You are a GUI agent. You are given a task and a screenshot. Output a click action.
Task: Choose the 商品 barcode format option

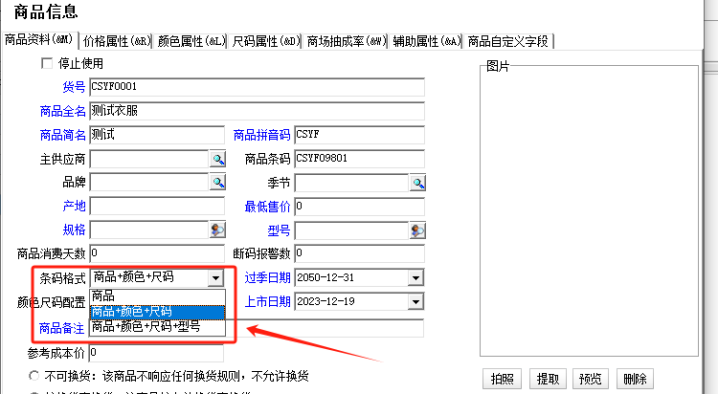click(x=157, y=297)
